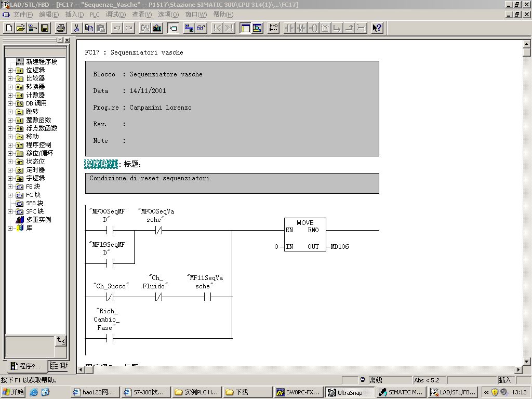Click the Download to PLC icon

[x=157, y=28]
